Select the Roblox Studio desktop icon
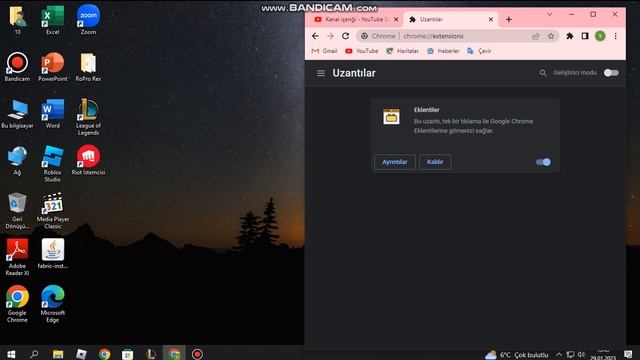 coord(53,164)
